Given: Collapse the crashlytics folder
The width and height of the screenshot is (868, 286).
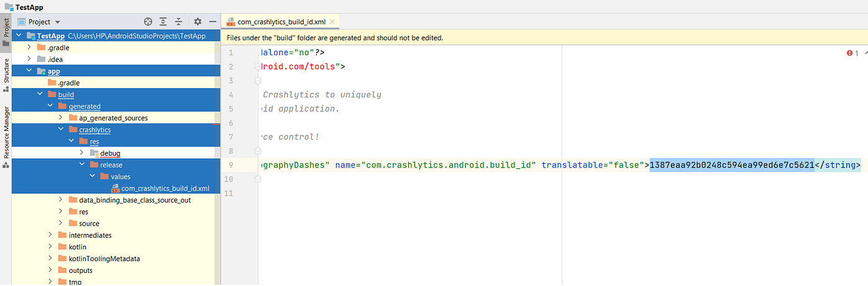Looking at the screenshot, I should [61, 130].
